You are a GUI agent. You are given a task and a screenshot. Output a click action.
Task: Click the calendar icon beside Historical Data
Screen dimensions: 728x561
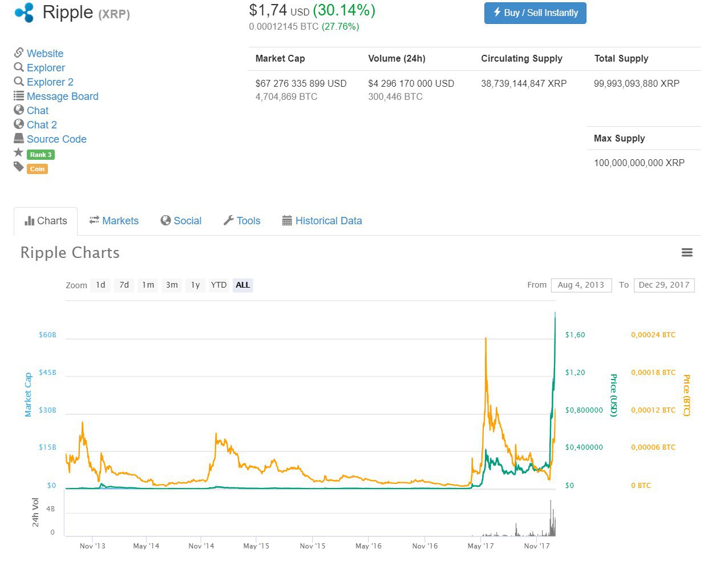tap(287, 221)
